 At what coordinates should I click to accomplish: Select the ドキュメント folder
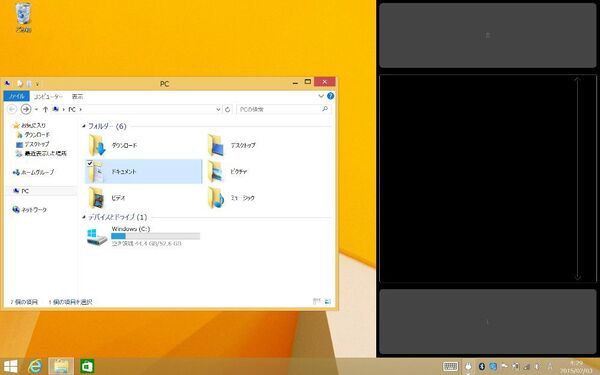[x=143, y=171]
